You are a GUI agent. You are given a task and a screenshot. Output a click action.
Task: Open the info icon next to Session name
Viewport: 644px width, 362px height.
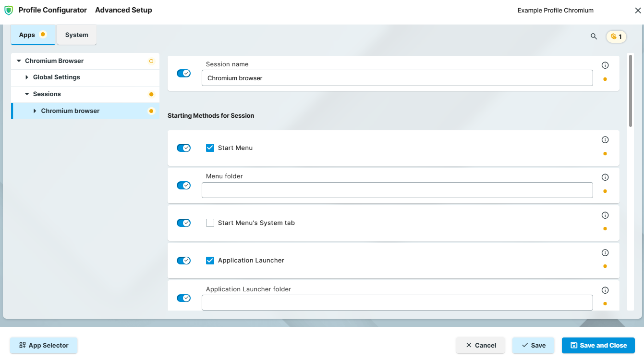[605, 65]
